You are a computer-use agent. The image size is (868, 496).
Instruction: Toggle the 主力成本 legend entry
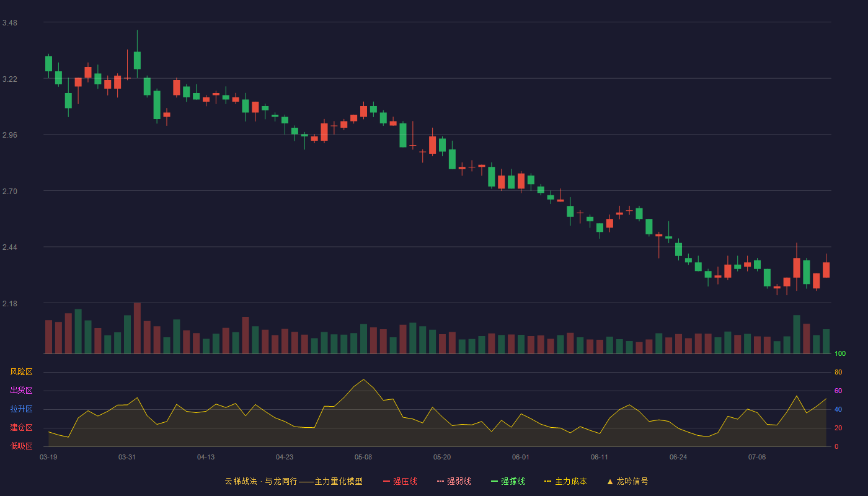click(565, 481)
